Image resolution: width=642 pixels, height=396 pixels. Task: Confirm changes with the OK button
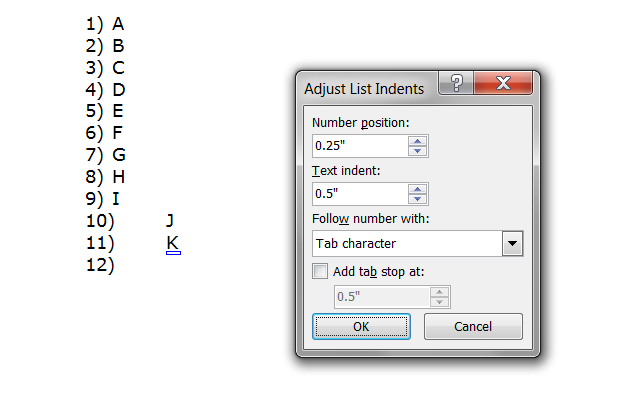coord(361,326)
